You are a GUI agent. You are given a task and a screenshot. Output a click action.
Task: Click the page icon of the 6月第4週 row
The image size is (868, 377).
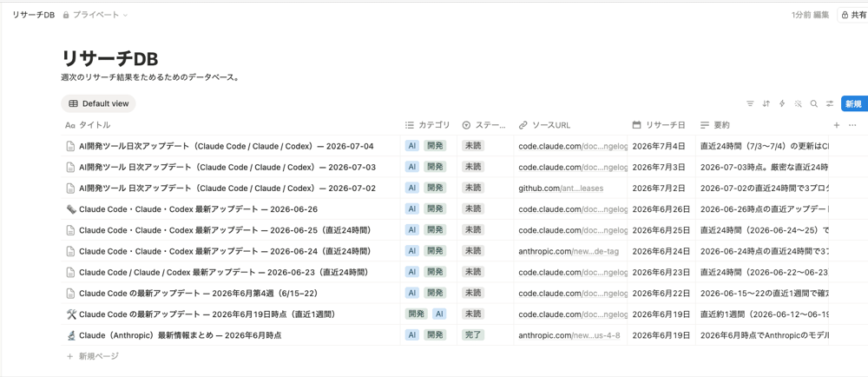point(70,294)
